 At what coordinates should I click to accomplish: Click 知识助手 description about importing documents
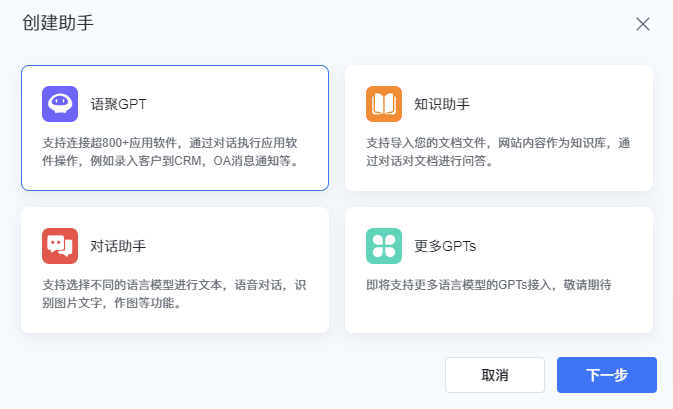[498, 151]
